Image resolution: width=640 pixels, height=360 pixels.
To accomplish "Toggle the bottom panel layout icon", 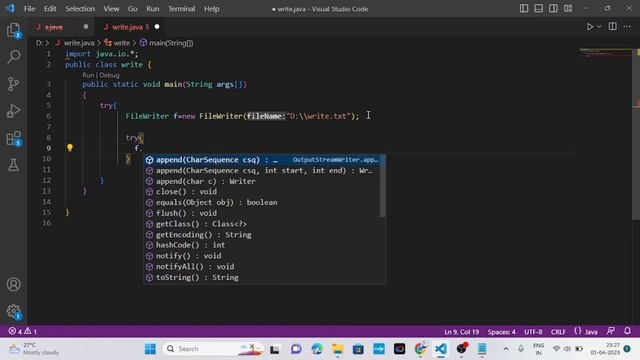I will pyautogui.click(x=538, y=9).
